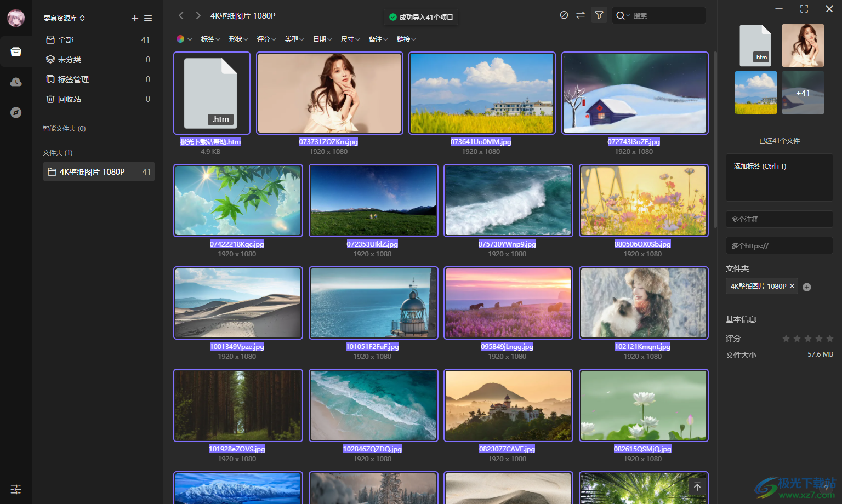This screenshot has height=504, width=842.
Task: Open the resource library sidebar icon
Action: (x=16, y=51)
